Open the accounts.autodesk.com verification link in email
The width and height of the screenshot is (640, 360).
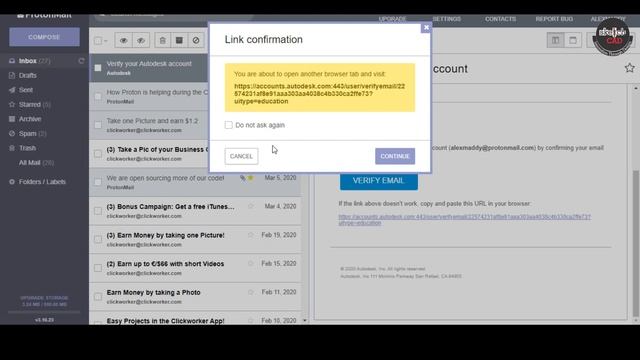464,220
